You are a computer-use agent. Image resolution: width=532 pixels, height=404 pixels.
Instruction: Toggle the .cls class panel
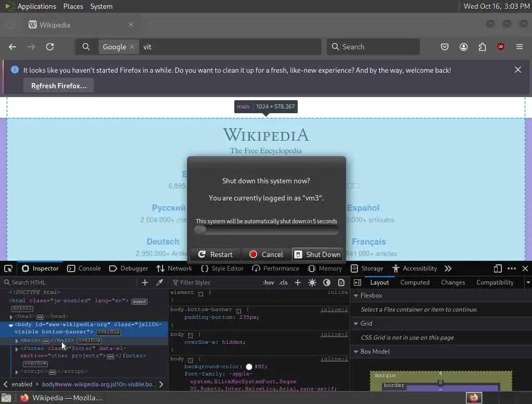click(283, 282)
